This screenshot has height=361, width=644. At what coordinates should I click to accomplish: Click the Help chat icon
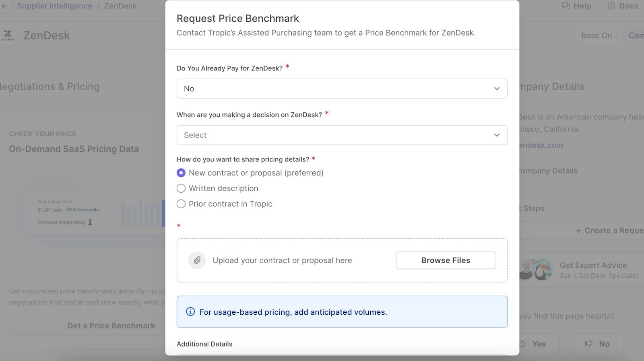(x=566, y=6)
